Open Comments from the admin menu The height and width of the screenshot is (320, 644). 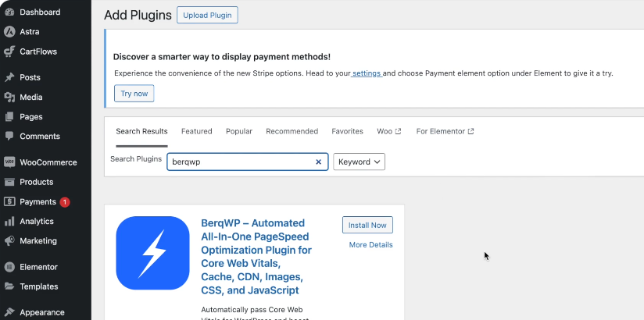coord(40,137)
